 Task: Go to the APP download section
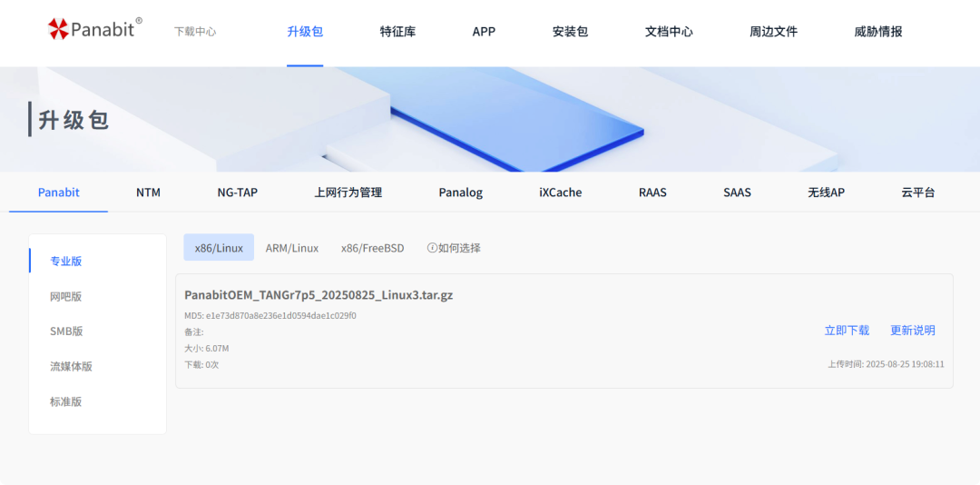click(x=484, y=32)
